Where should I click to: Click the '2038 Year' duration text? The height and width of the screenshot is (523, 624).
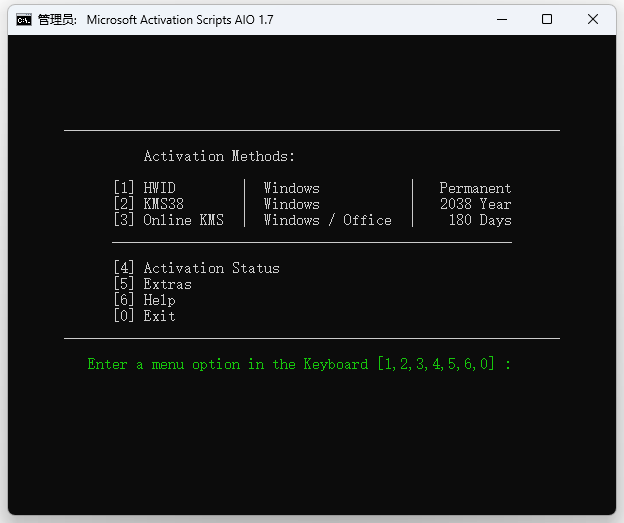point(475,204)
